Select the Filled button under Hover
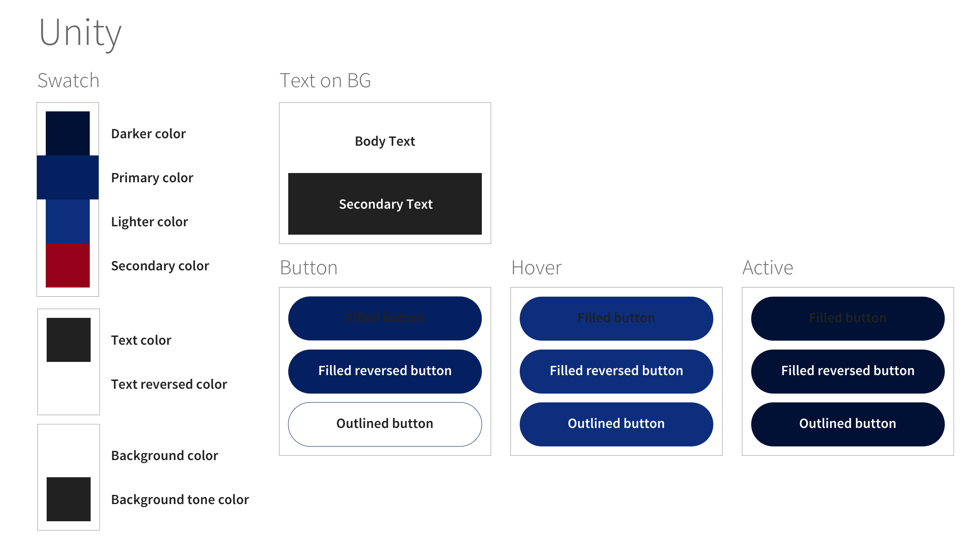This screenshot has width=980, height=560. coord(616,318)
